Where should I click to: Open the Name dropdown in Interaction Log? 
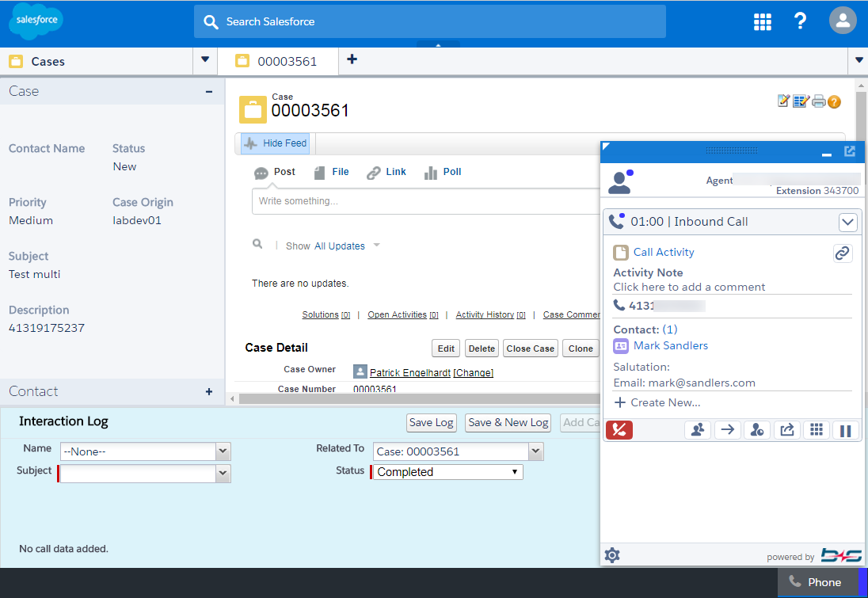[x=223, y=451]
